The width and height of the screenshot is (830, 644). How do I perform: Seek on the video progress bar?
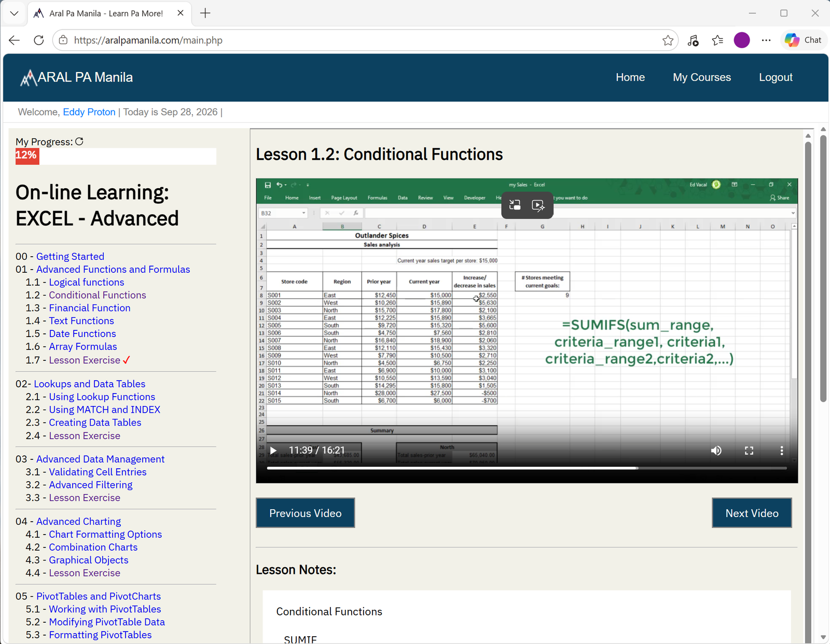527,468
